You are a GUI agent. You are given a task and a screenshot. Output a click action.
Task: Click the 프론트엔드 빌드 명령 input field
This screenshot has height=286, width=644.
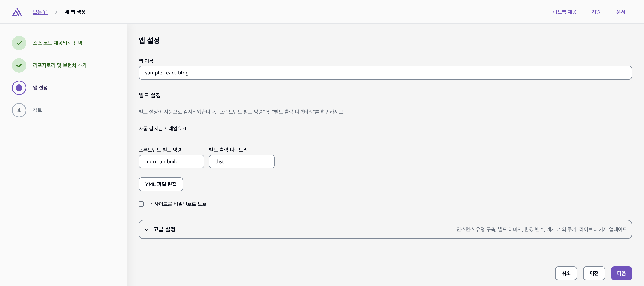tap(171, 161)
